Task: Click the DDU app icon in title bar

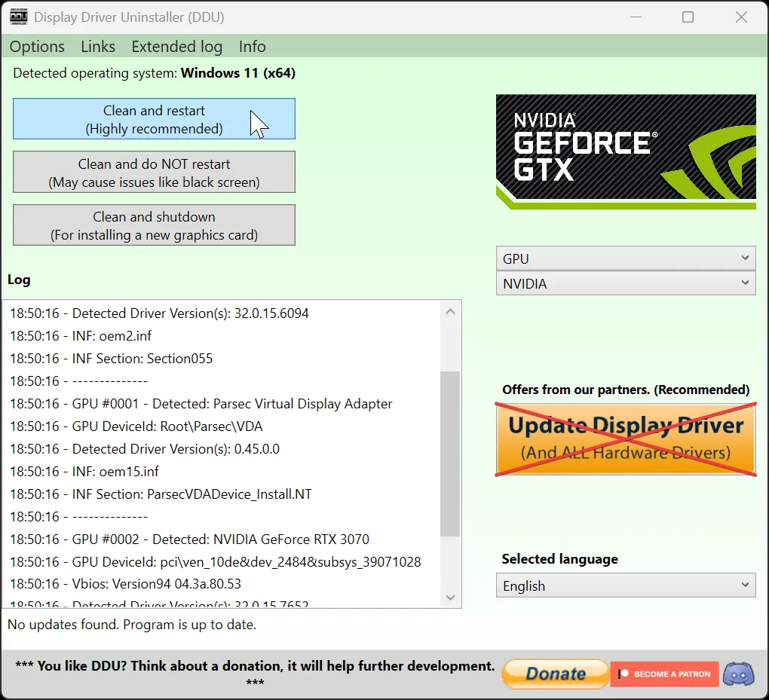Action: coord(19,17)
